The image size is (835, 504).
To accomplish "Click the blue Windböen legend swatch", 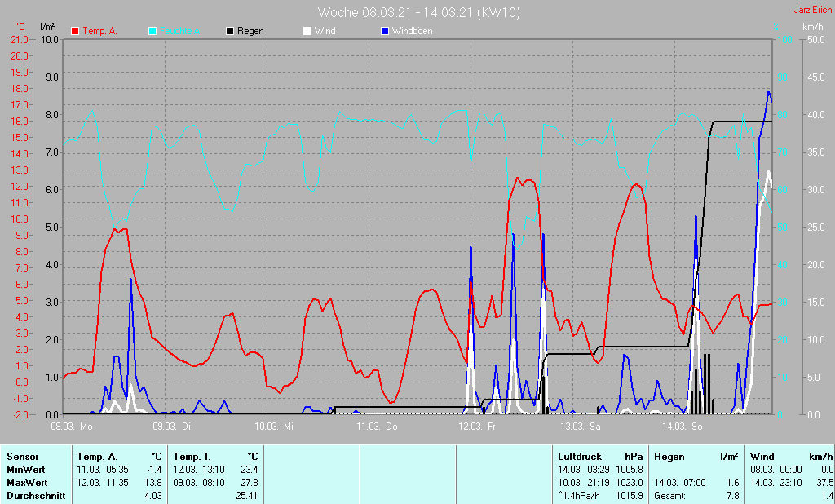I will (385, 32).
